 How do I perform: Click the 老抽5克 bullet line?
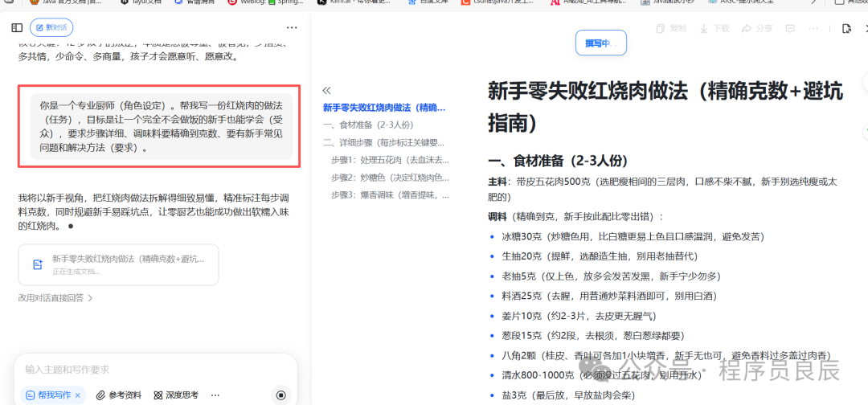[611, 276]
